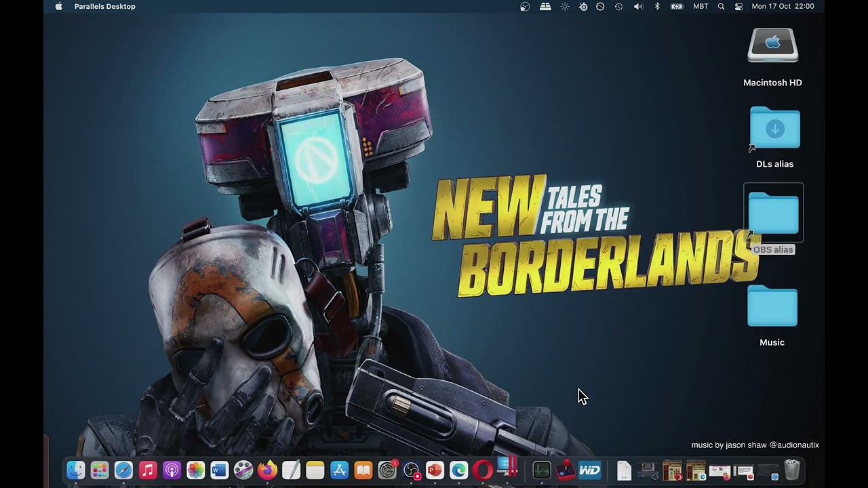The image size is (868, 488).
Task: Click the OBS menu bar status icon
Action: 524,6
